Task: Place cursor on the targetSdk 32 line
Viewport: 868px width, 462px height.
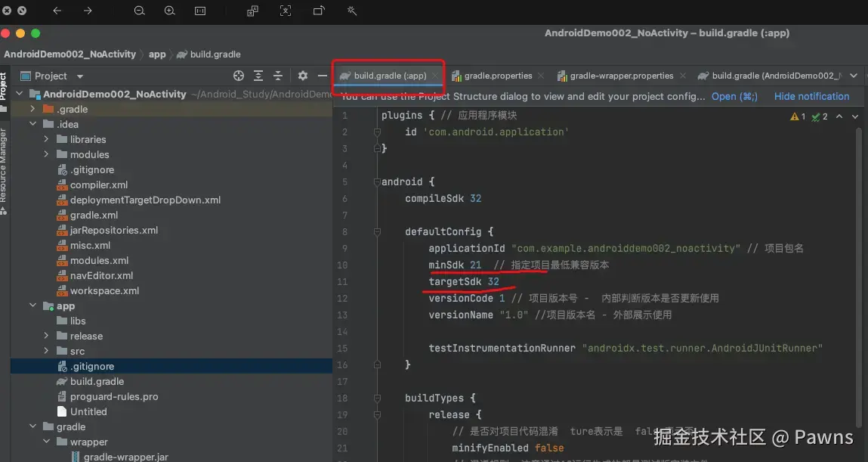Action: pyautogui.click(x=464, y=281)
